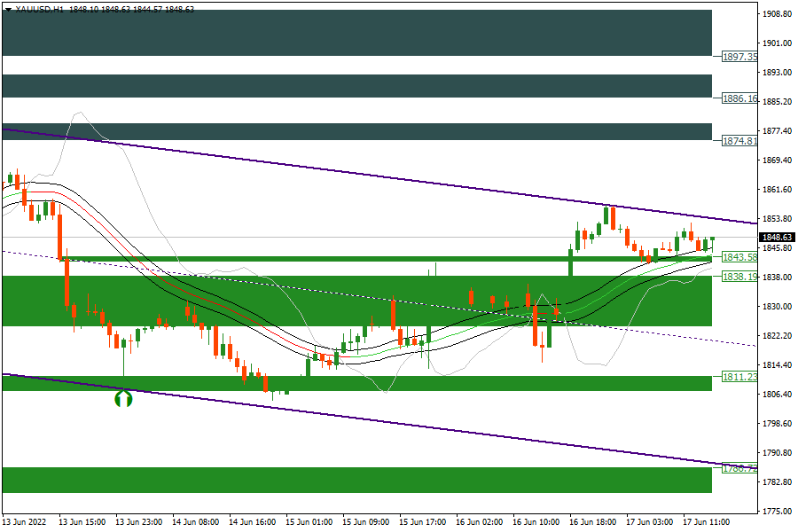
Task: Select the topmost dark teal resistance zone
Action: 355,33
